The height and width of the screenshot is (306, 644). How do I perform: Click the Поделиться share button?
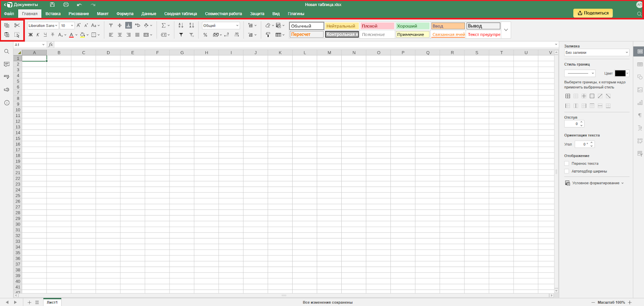click(x=593, y=13)
